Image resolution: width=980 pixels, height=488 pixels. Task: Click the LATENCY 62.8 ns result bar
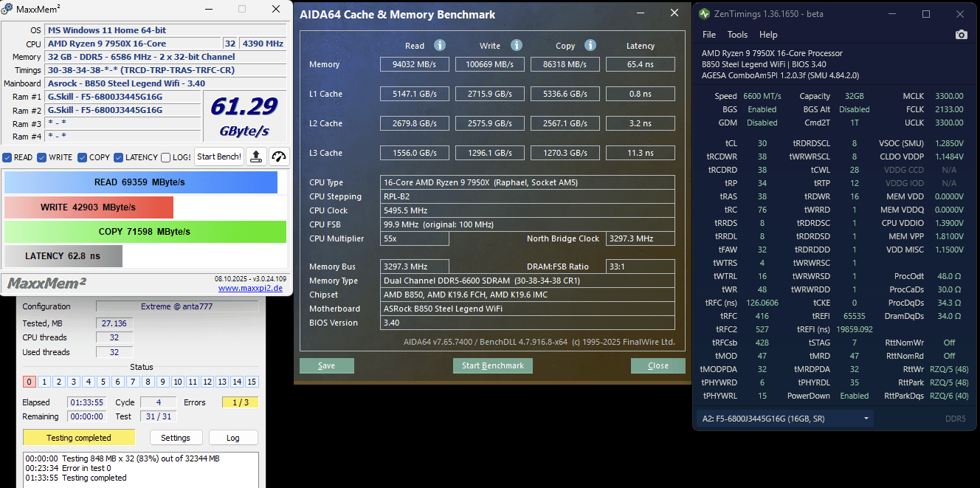(x=63, y=256)
